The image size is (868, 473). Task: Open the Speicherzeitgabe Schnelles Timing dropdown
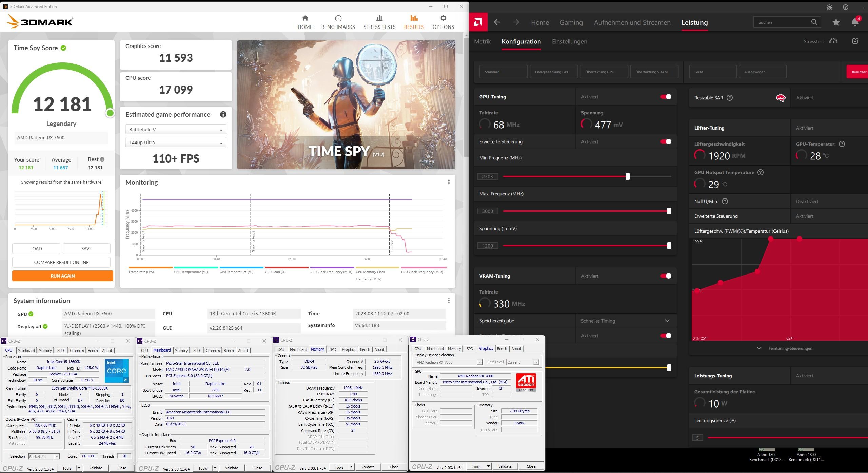pyautogui.click(x=626, y=321)
